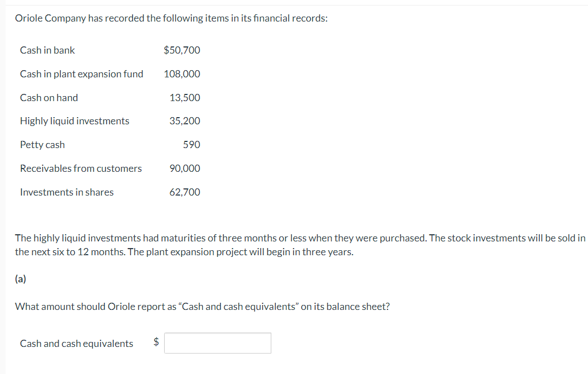The height and width of the screenshot is (374, 588).
Task: Click the Receivables from customers label
Action: pos(81,168)
